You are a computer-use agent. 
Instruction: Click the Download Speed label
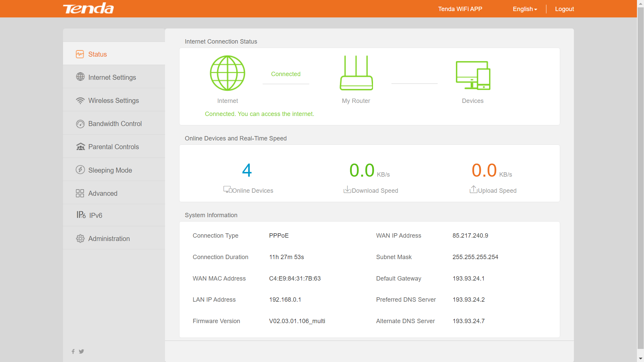pos(375,191)
